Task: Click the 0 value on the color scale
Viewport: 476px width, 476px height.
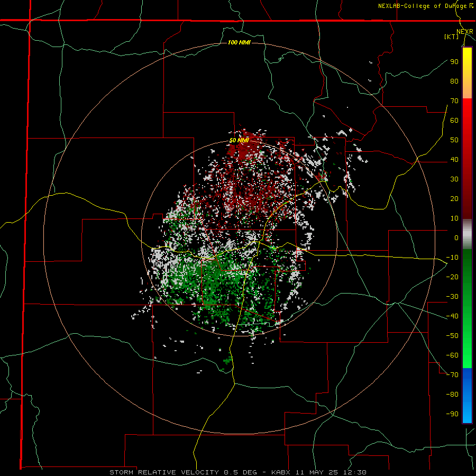Action: point(456,237)
